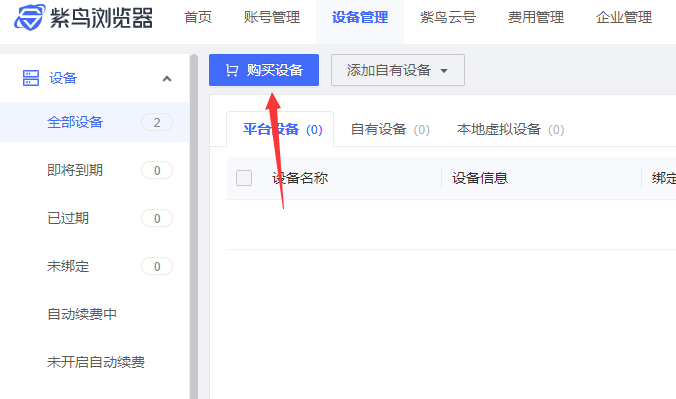This screenshot has height=399, width=676.
Task: Tick the select-all checkbox beside 设备名称
Action: click(x=244, y=178)
